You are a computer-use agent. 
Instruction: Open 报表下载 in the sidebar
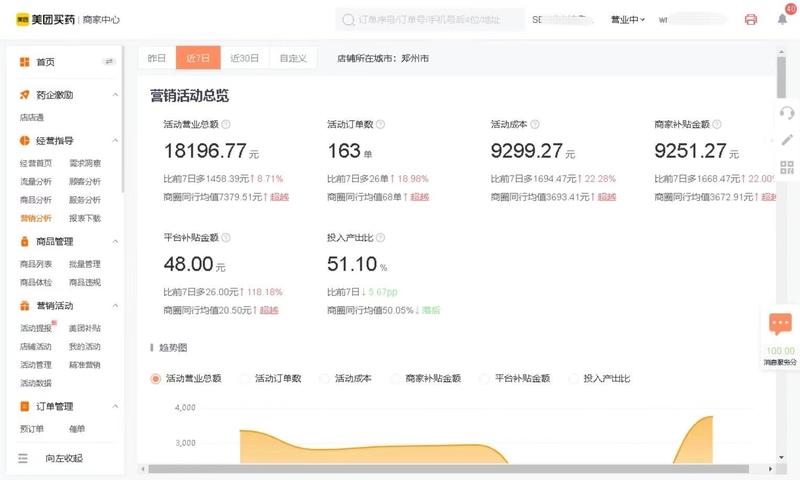(85, 218)
